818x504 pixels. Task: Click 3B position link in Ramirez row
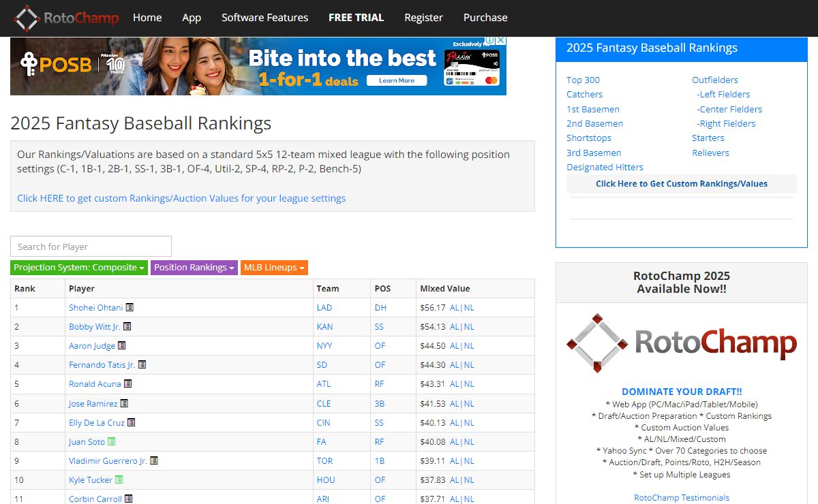click(x=380, y=404)
